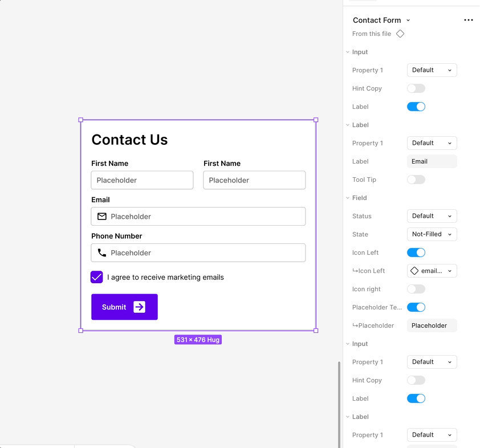This screenshot has height=448, width=480.
Task: Open the ellipsis options menu in the panel header
Action: [469, 20]
